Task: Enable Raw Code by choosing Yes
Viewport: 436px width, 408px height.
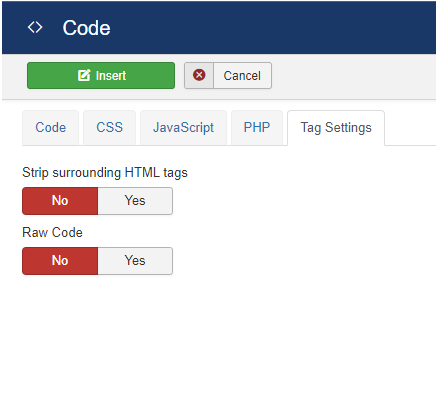Action: coord(135,261)
